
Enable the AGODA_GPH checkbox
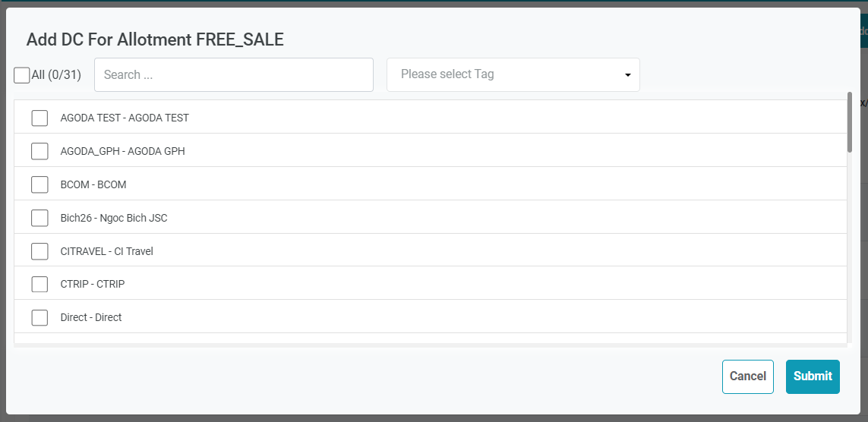(39, 151)
